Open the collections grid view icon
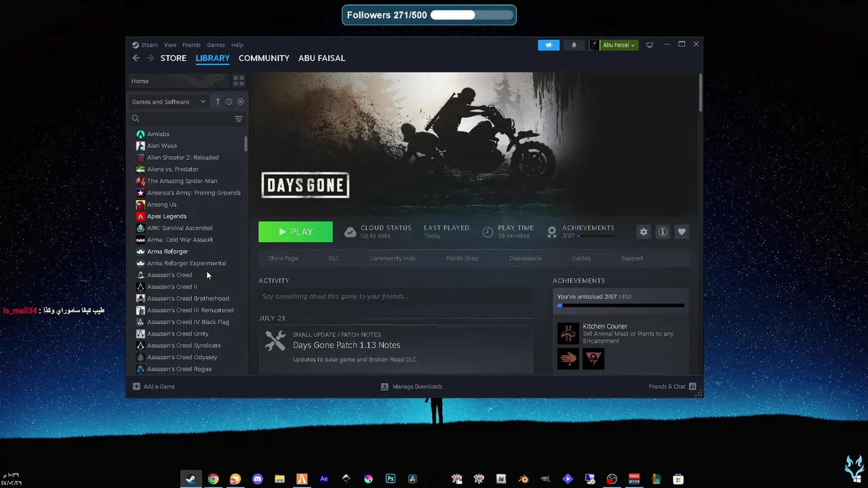 pos(239,81)
